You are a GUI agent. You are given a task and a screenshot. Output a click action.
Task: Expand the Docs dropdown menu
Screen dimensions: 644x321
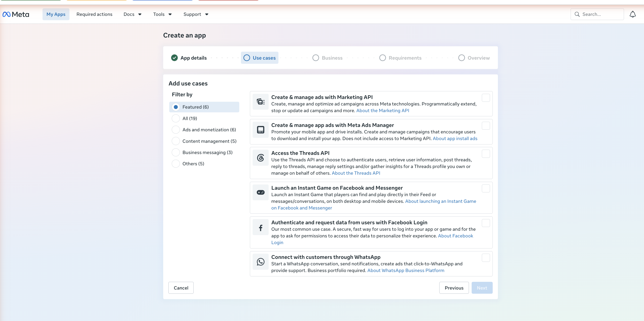click(x=133, y=14)
